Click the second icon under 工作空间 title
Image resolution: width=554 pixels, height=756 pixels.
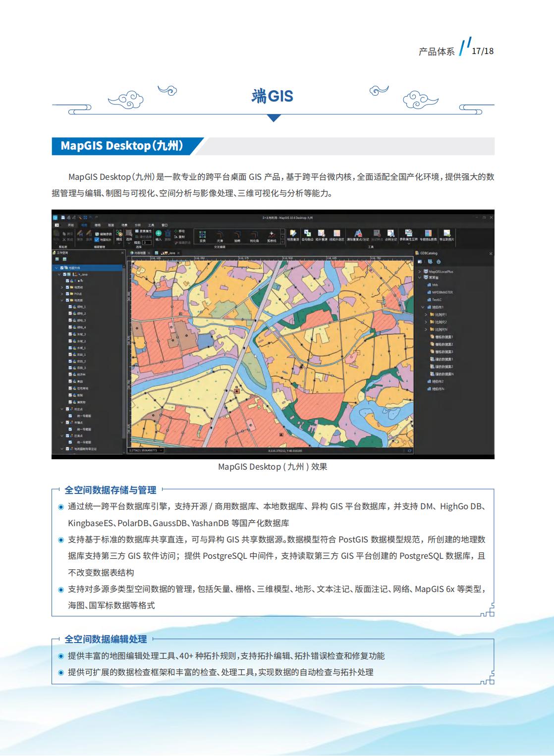(x=64, y=259)
